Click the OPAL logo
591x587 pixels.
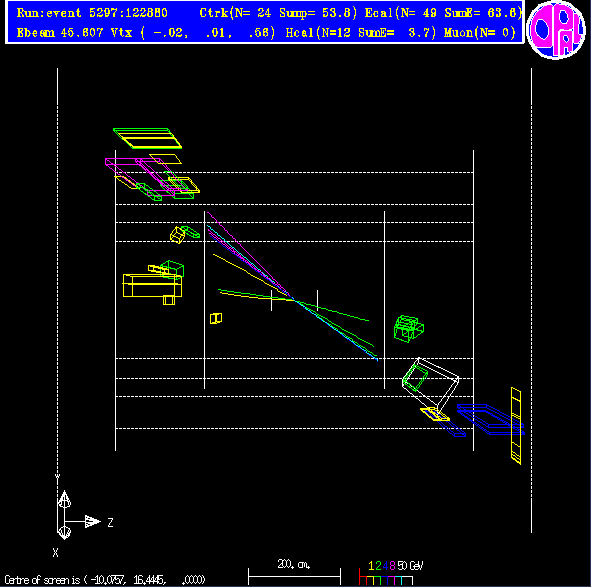coord(556,30)
